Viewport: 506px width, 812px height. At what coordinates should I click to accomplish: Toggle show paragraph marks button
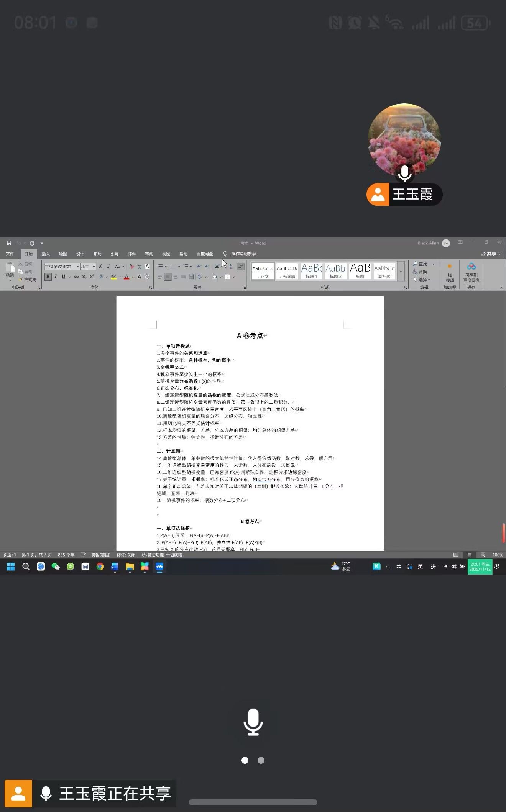pyautogui.click(x=241, y=267)
